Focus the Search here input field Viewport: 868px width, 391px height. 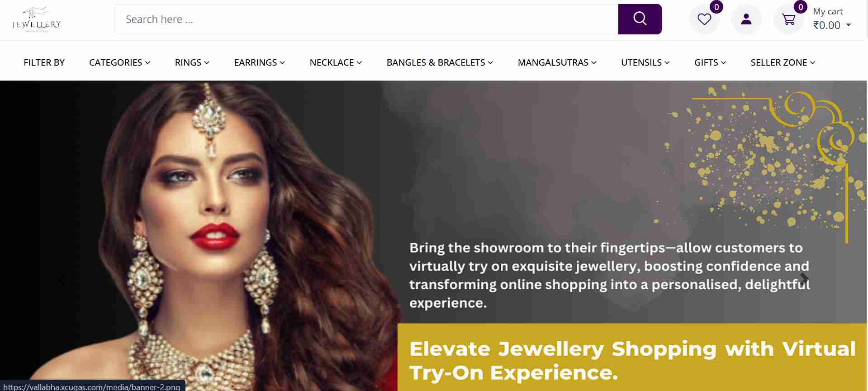tap(366, 19)
